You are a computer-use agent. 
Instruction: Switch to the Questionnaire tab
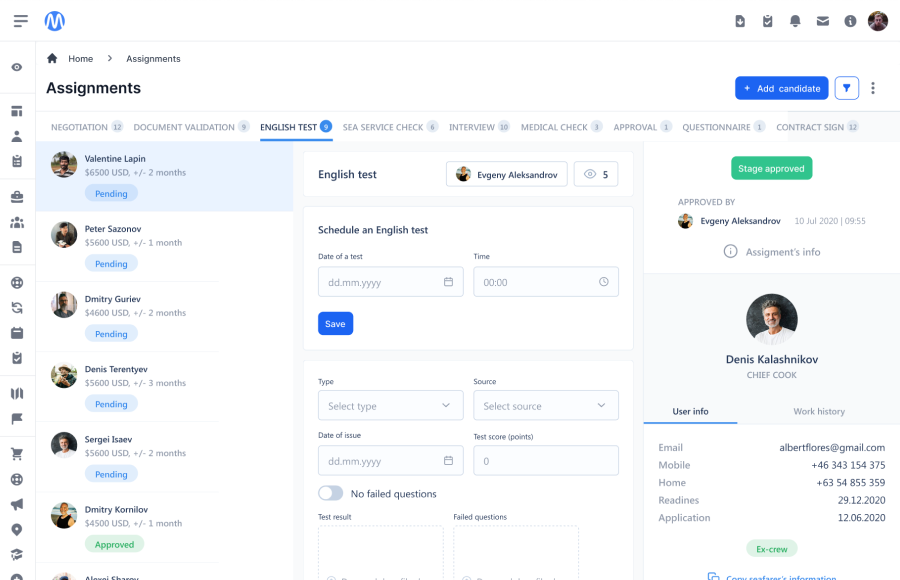tap(723, 127)
